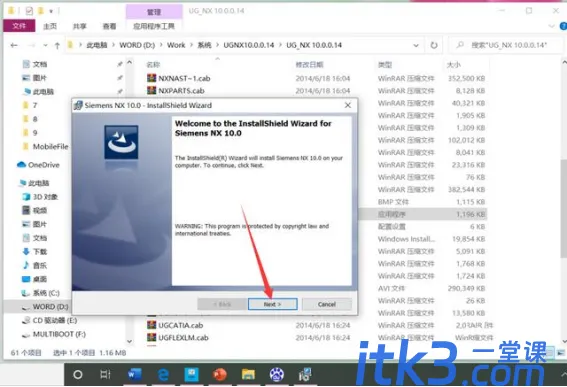Open Task View on taskbar
Screen dimensions: 567x387
pos(105,375)
